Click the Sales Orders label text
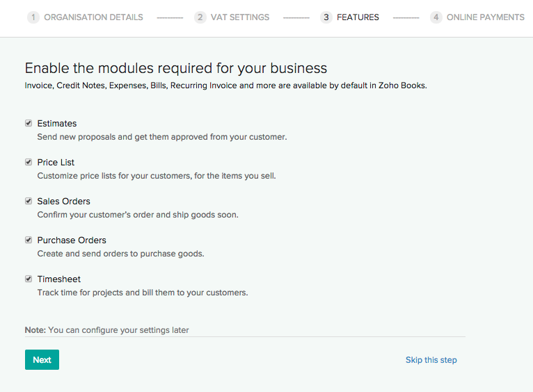Viewport: 533px width, 392px height. point(64,202)
